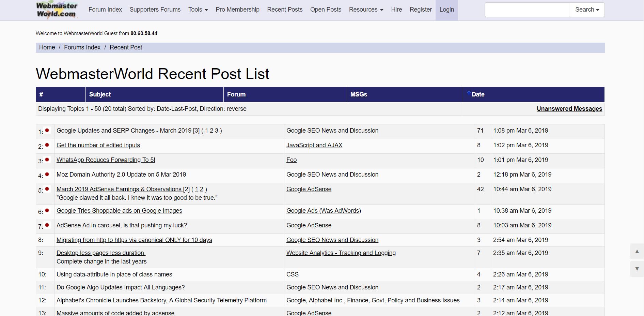The width and height of the screenshot is (644, 316).
Task: Open Desktop less pages less duration topic
Action: tap(101, 253)
